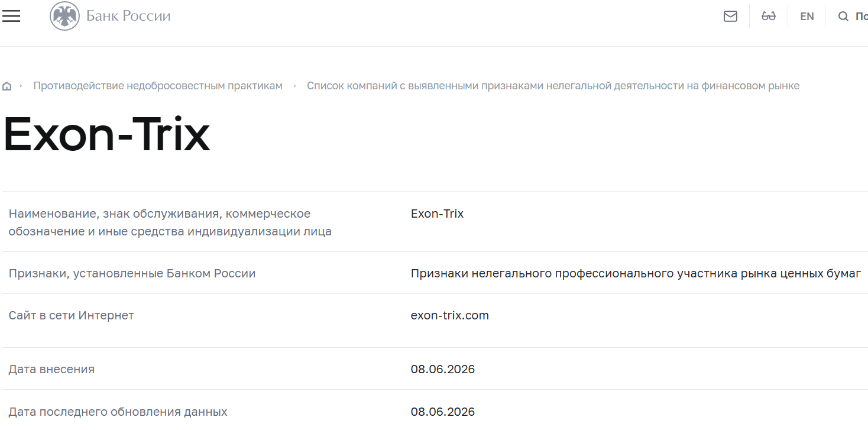This screenshot has height=430, width=868.
Task: Click Дата последнего обновления данных label
Action: [118, 412]
